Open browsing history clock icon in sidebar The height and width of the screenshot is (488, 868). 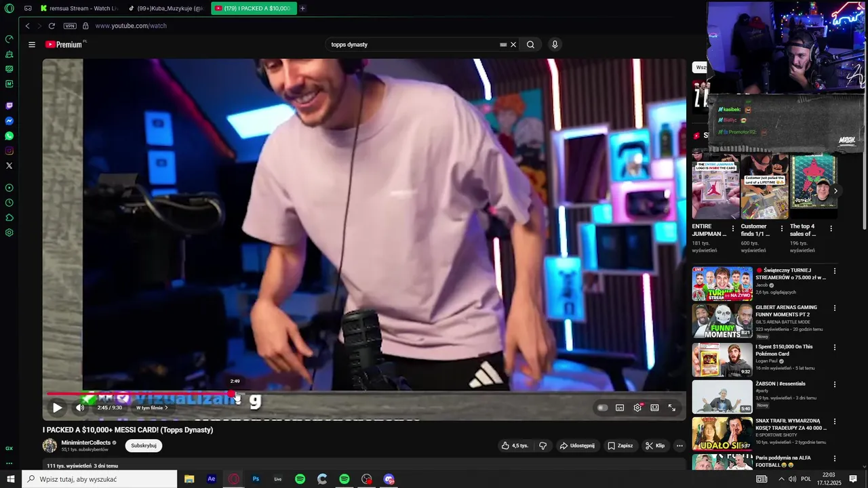click(x=9, y=203)
